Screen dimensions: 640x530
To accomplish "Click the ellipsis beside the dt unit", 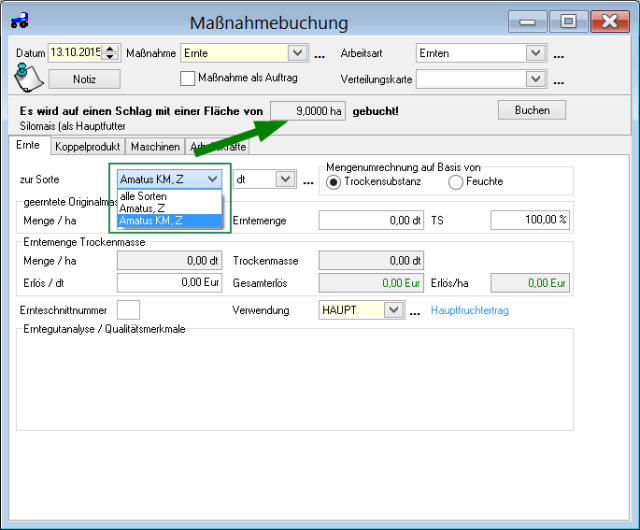I will click(x=308, y=180).
